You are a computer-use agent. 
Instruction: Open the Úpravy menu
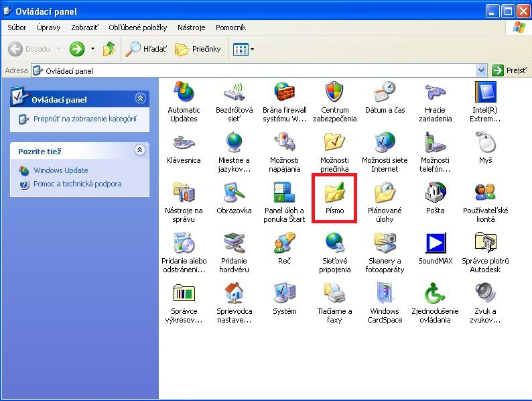point(48,27)
